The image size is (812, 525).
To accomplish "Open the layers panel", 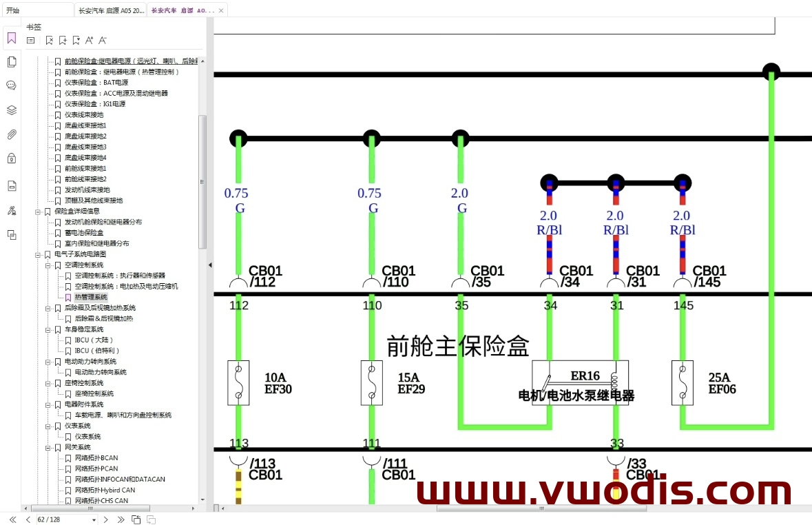I will coord(12,110).
